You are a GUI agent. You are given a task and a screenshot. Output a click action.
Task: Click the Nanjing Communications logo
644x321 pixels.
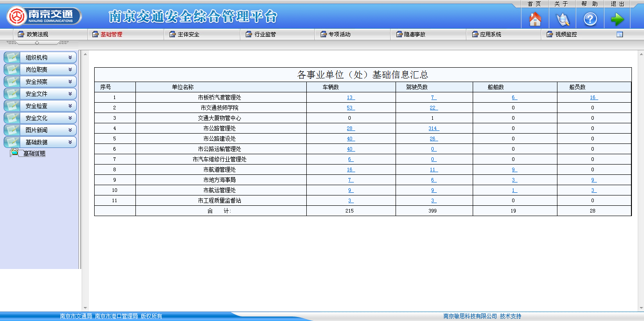coord(44,16)
